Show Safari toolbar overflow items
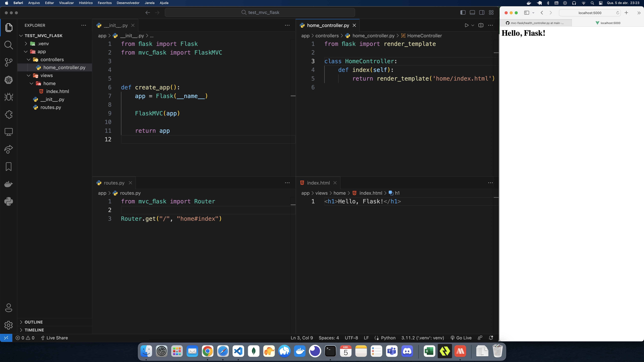The height and width of the screenshot is (362, 644). point(639,13)
